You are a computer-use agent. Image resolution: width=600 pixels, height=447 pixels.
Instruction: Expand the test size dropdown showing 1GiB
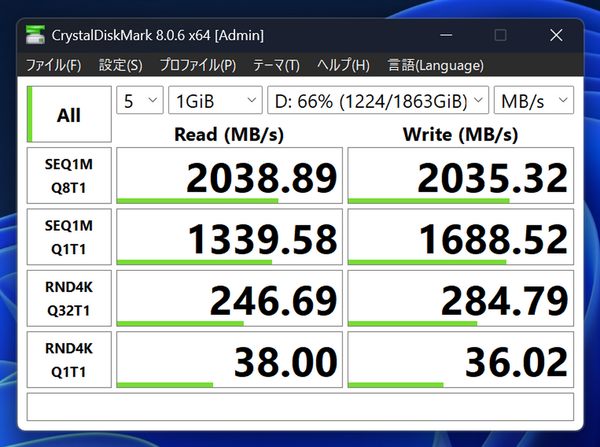(x=215, y=100)
